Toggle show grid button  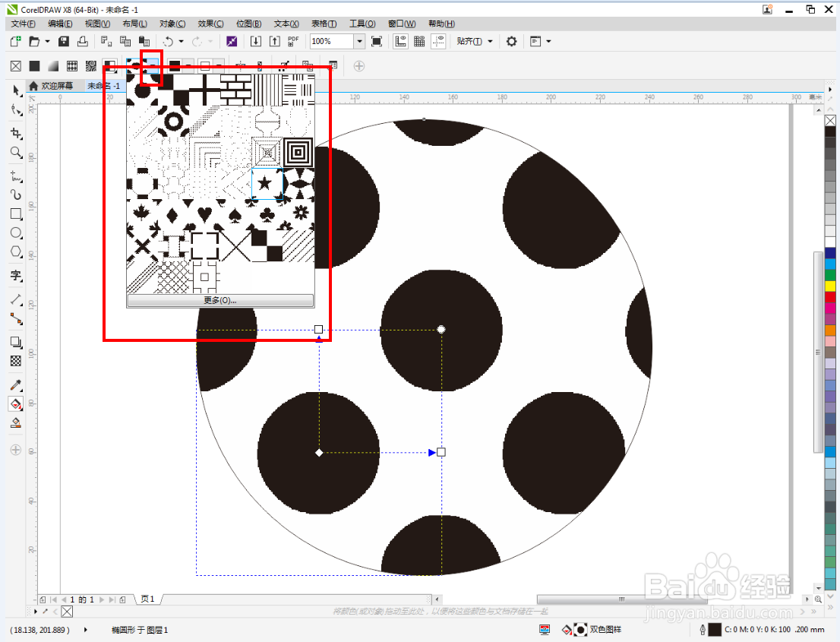419,41
